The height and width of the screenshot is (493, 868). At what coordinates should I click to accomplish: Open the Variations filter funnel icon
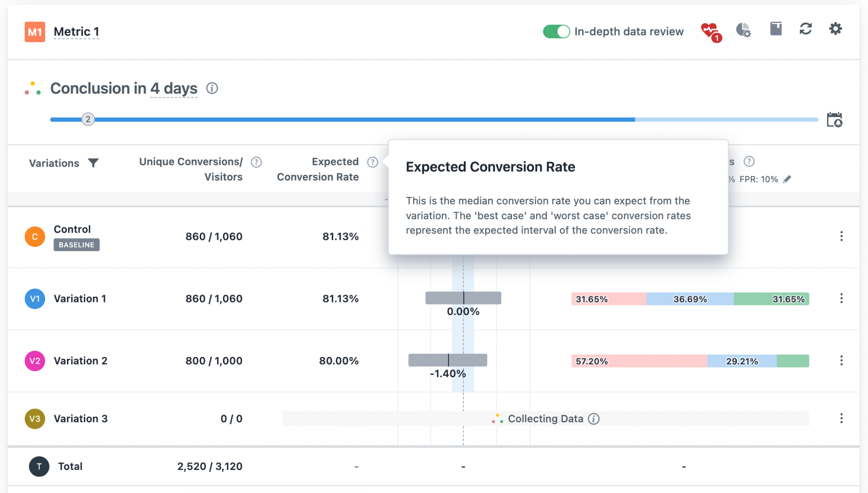pyautogui.click(x=93, y=163)
